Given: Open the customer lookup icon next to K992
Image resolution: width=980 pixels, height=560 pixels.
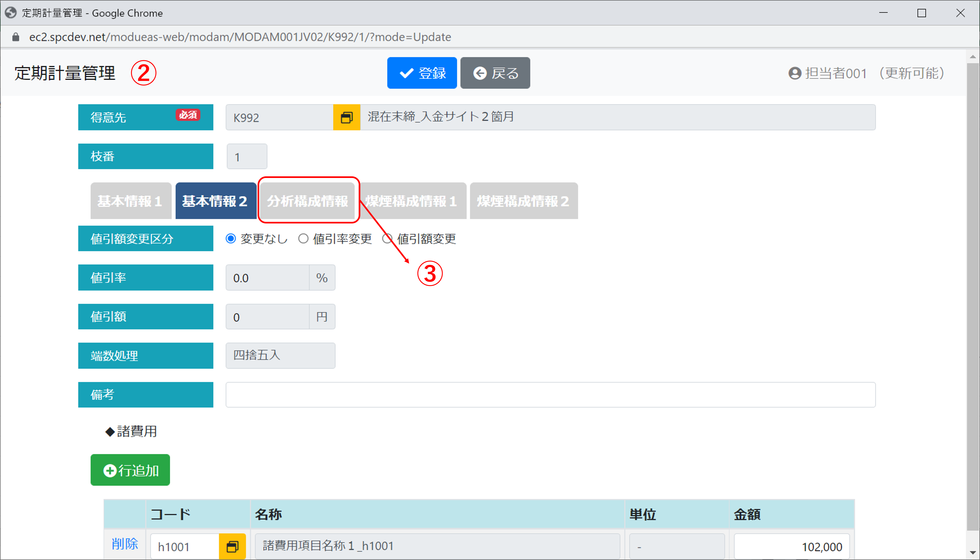Looking at the screenshot, I should [x=346, y=117].
